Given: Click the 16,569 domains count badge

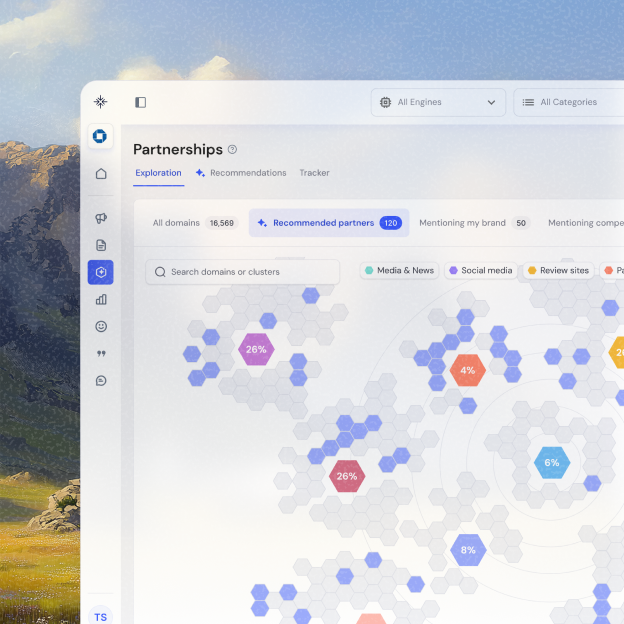Looking at the screenshot, I should (222, 223).
